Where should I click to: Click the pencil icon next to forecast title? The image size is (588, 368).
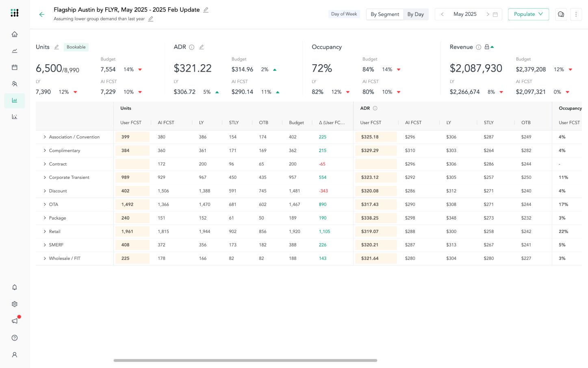[206, 10]
